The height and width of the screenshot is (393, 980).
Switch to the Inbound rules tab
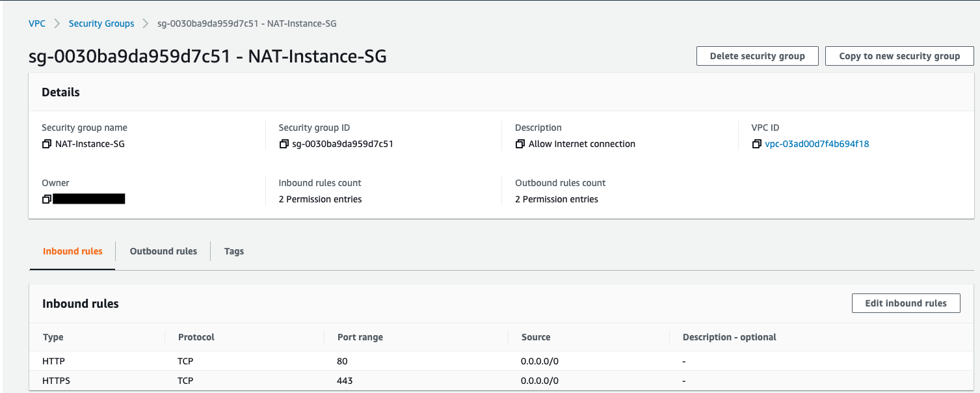72,251
